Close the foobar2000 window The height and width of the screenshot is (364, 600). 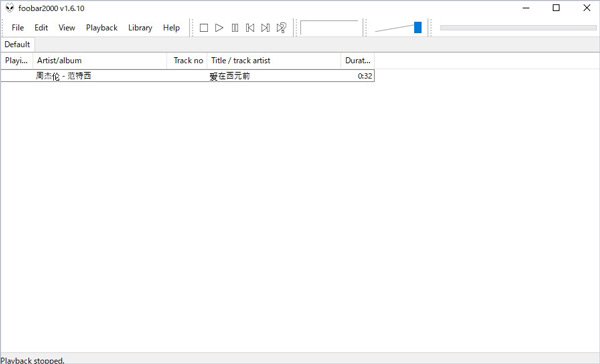coord(586,8)
